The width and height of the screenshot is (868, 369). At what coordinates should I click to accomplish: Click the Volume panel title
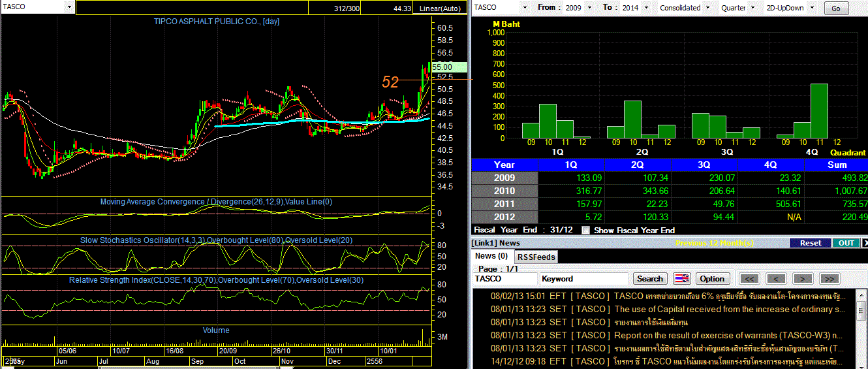click(x=216, y=330)
